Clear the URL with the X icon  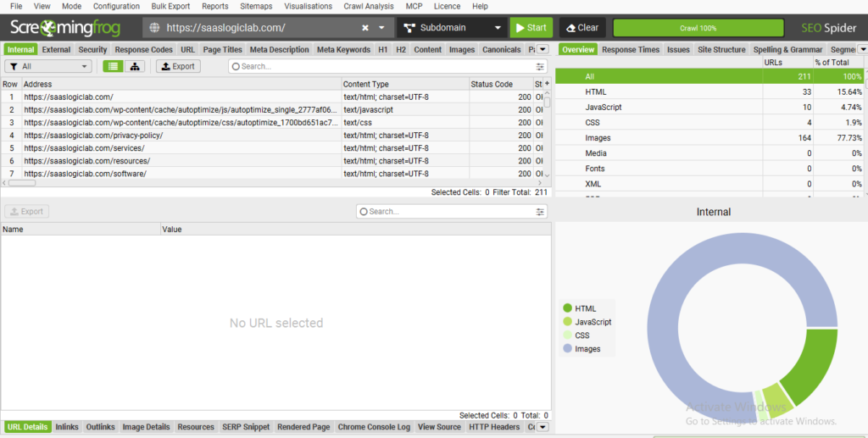point(365,28)
